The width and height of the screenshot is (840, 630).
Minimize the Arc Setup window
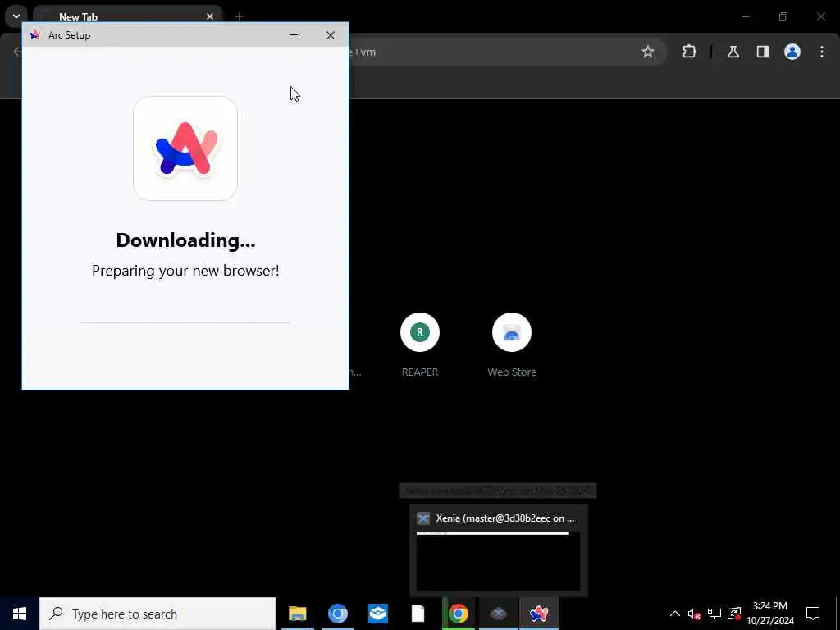[x=294, y=35]
